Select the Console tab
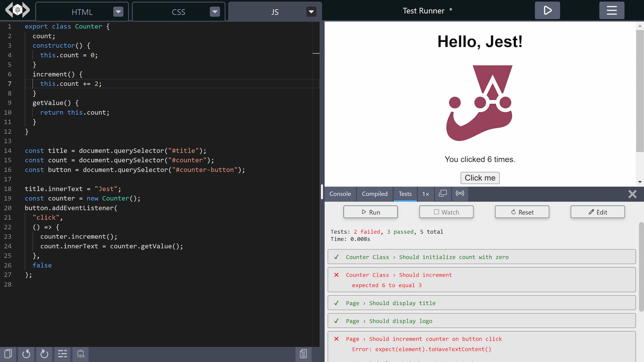Image resolution: width=644 pixels, height=362 pixels. pos(340,194)
